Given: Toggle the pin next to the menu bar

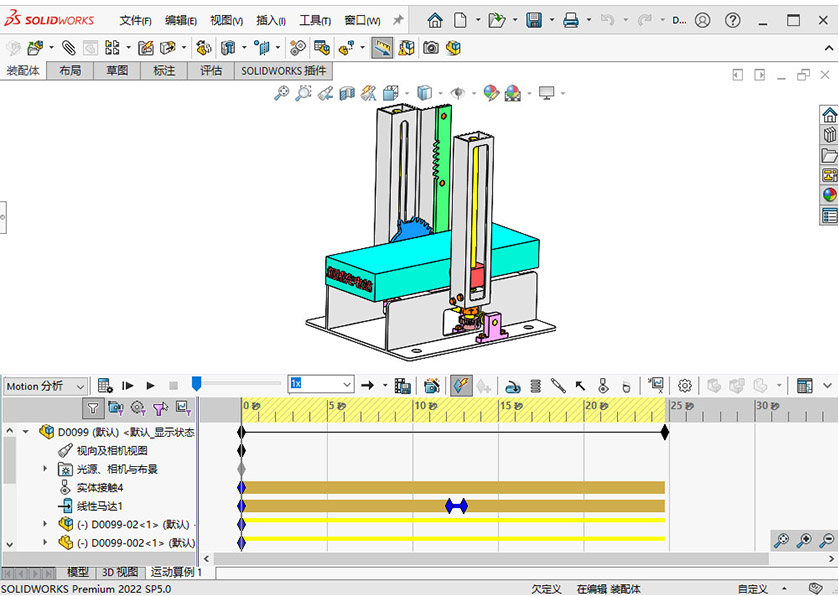Looking at the screenshot, I should pos(398,20).
